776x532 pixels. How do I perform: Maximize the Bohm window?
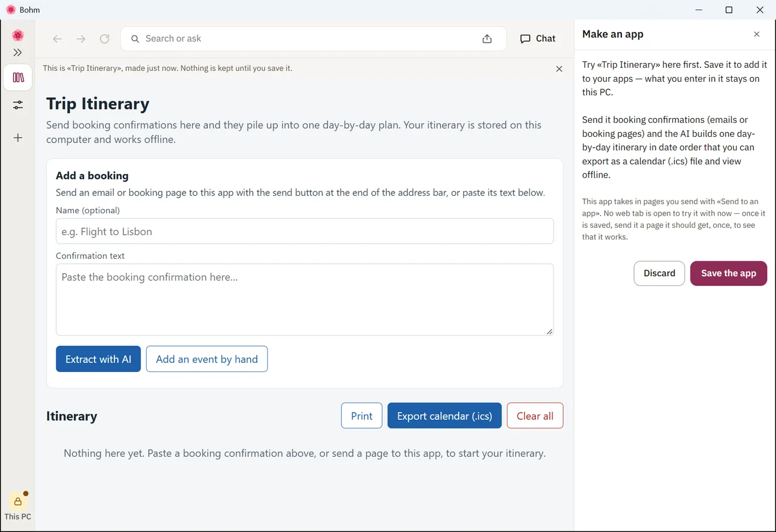click(x=729, y=10)
